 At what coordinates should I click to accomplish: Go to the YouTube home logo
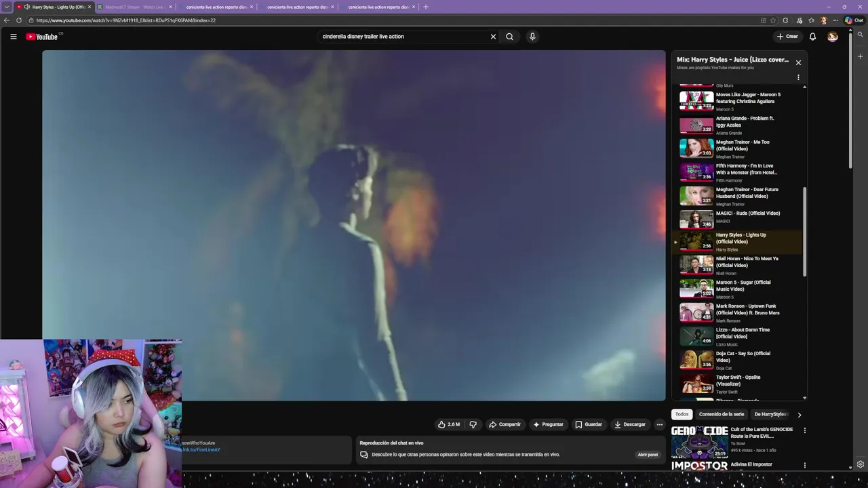point(42,37)
